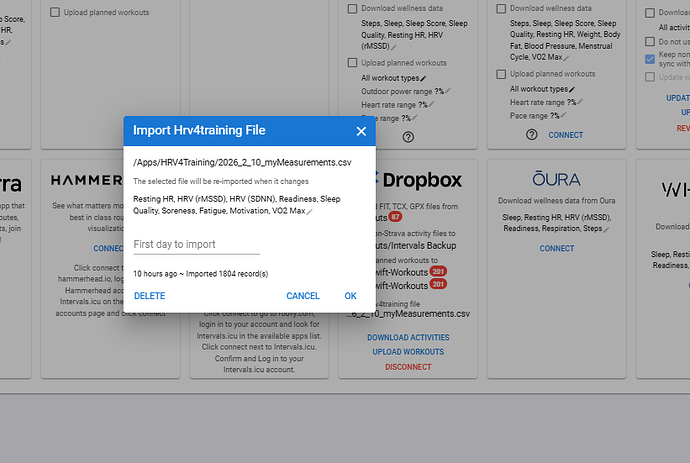Close the Import Hrv4training File dialog
690x463 pixels.
pyautogui.click(x=361, y=131)
